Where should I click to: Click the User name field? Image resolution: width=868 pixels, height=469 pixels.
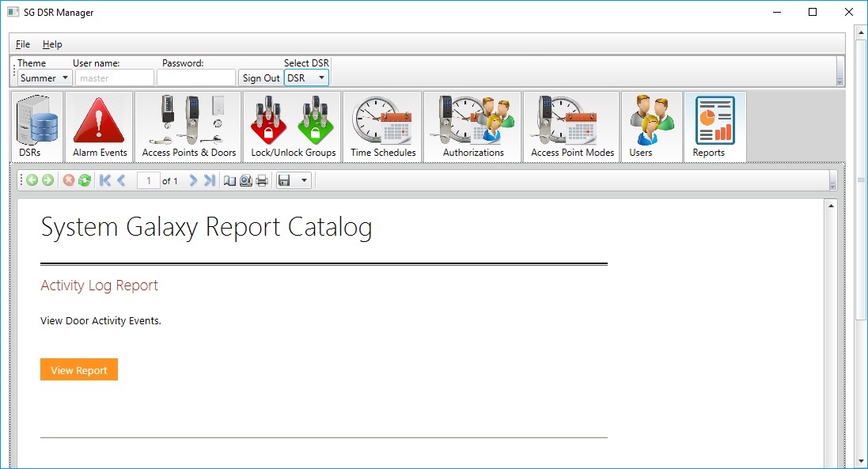(x=114, y=78)
